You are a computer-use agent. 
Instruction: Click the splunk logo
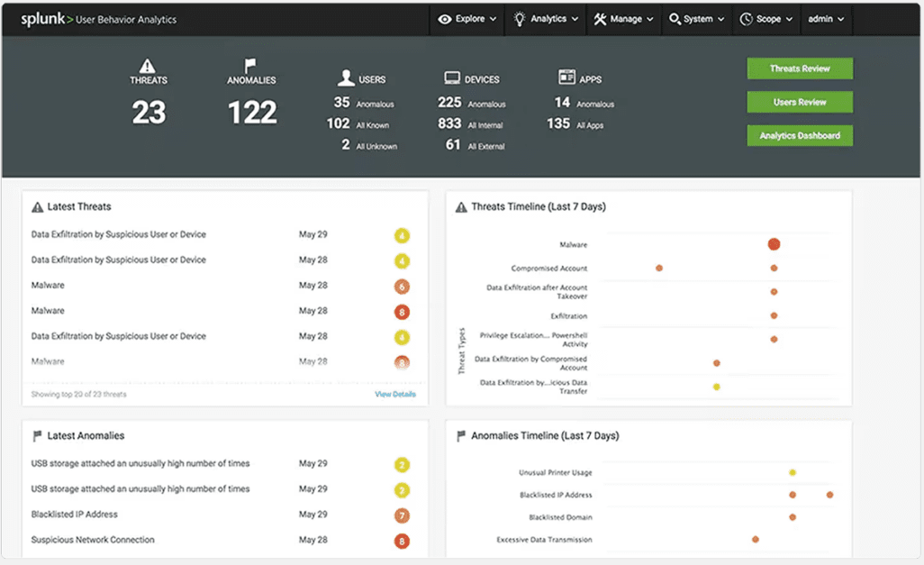point(42,18)
